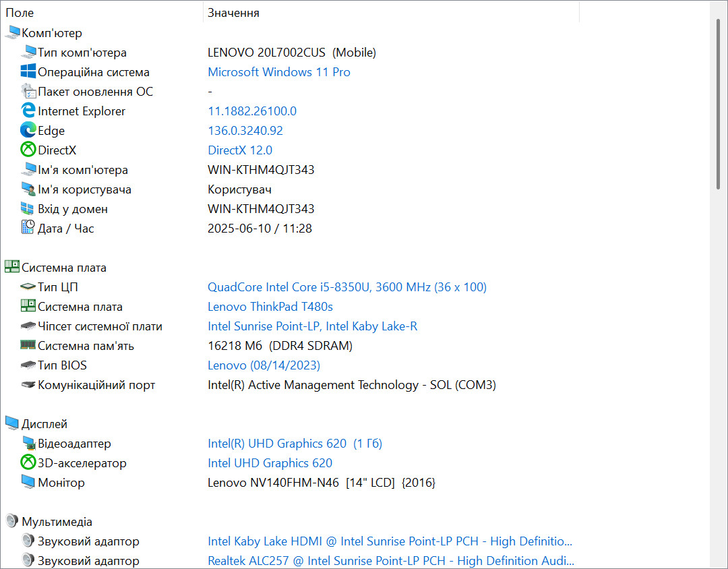Image resolution: width=728 pixels, height=569 pixels.
Task: Select the Користувач user name value
Action: (x=239, y=189)
